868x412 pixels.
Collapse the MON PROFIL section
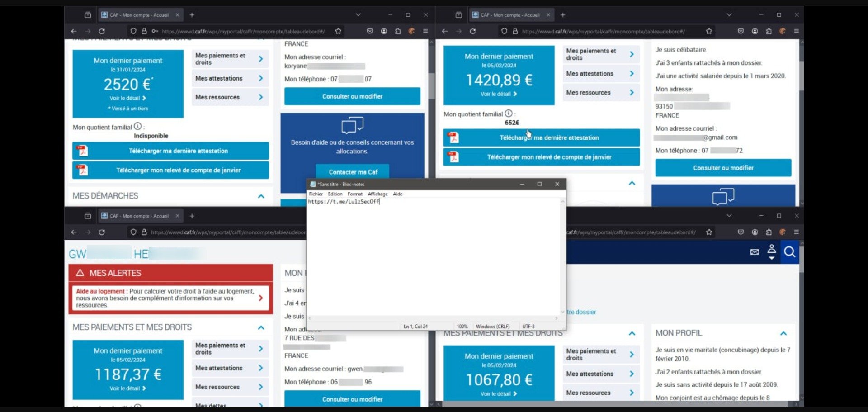(x=783, y=333)
